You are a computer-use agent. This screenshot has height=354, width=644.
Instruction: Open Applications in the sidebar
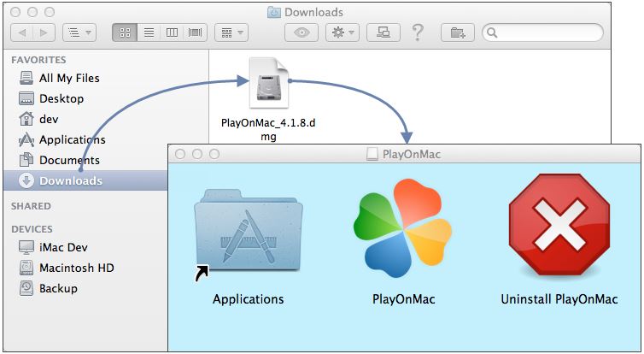coord(85,139)
